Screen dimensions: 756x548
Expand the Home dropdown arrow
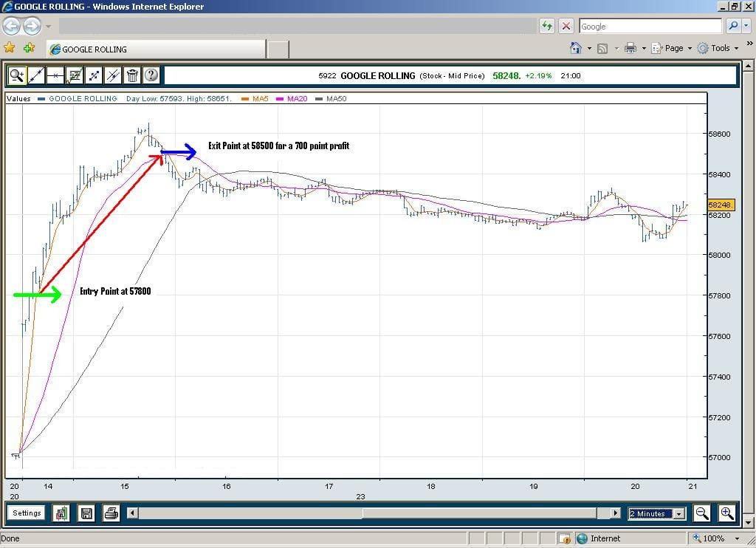coord(589,48)
